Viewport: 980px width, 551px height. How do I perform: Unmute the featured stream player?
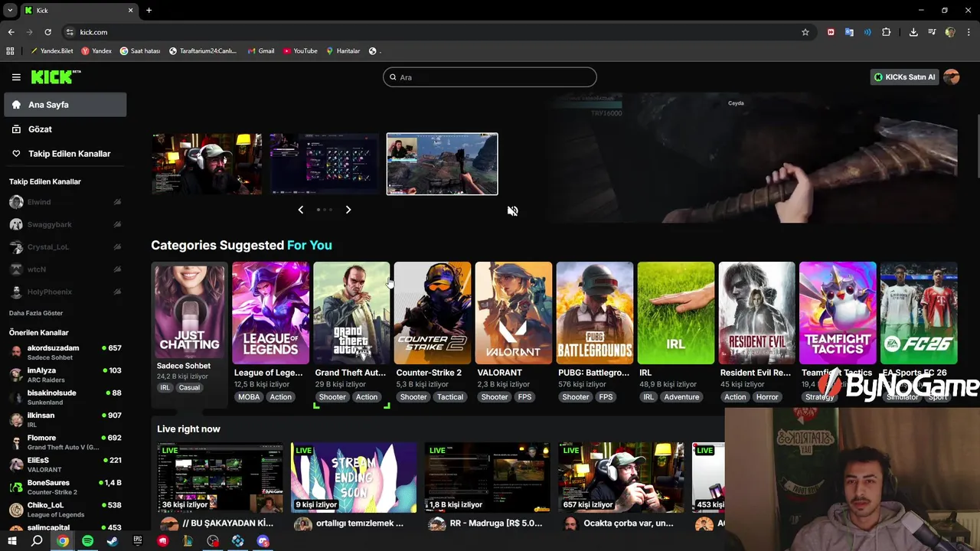click(x=512, y=211)
